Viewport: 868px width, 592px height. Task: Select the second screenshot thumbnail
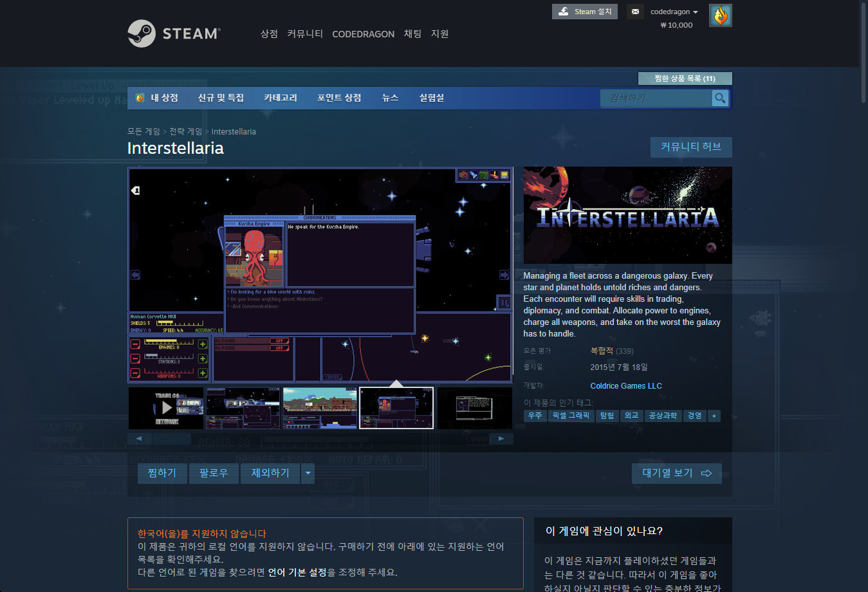(x=243, y=408)
